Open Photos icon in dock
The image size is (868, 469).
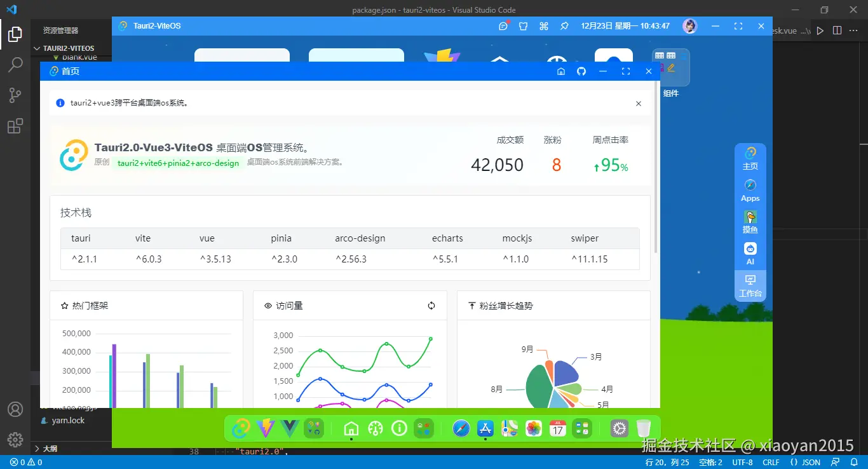click(x=534, y=428)
